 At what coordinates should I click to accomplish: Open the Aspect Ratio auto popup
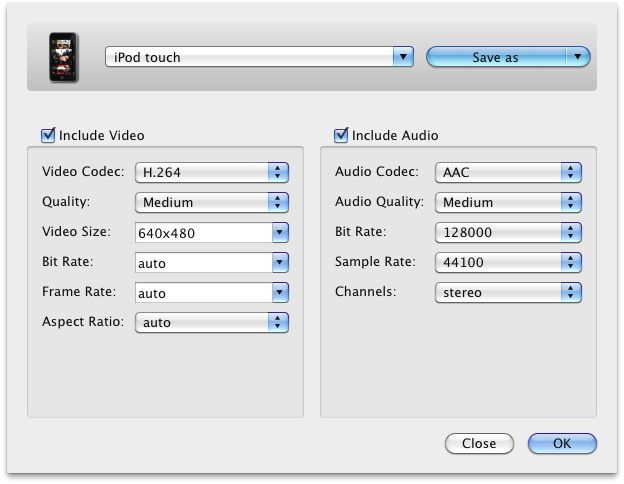(x=212, y=322)
